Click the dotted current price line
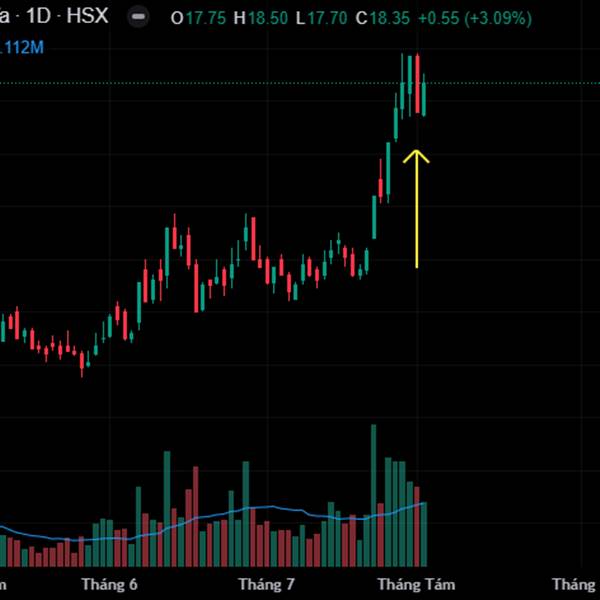 coord(300,83)
